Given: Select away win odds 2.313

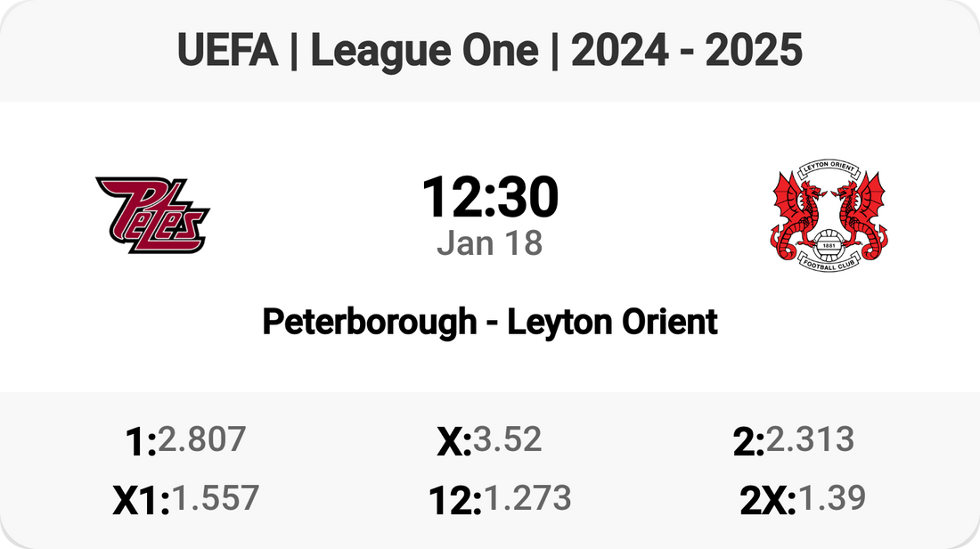Looking at the screenshot, I should coord(810,439).
